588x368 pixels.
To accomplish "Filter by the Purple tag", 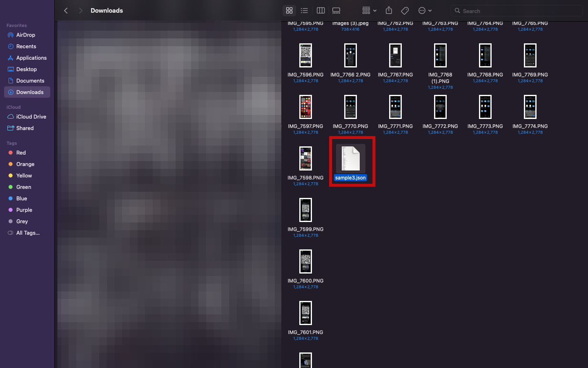I will click(24, 210).
